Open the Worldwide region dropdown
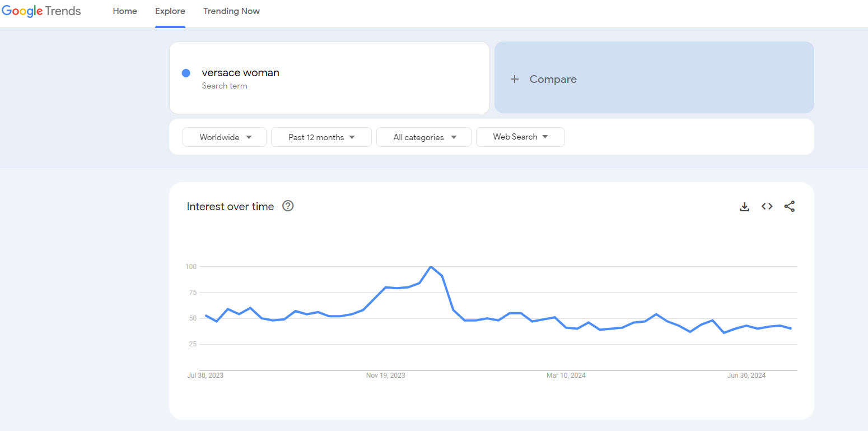 [x=225, y=137]
